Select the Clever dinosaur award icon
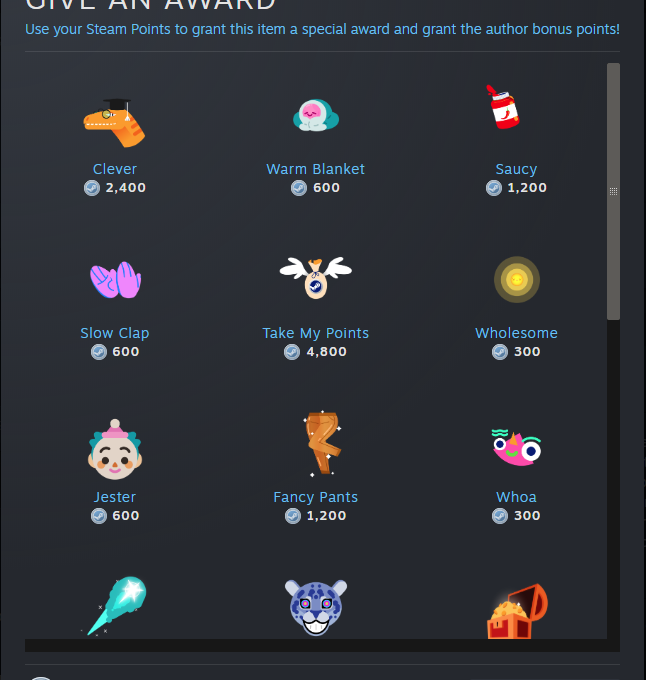The width and height of the screenshot is (646, 680). click(114, 123)
